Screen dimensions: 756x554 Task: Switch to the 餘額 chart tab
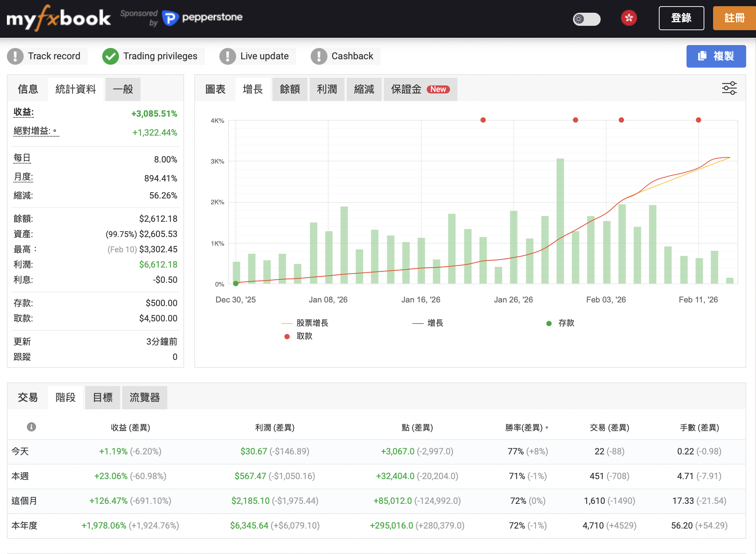click(x=290, y=89)
